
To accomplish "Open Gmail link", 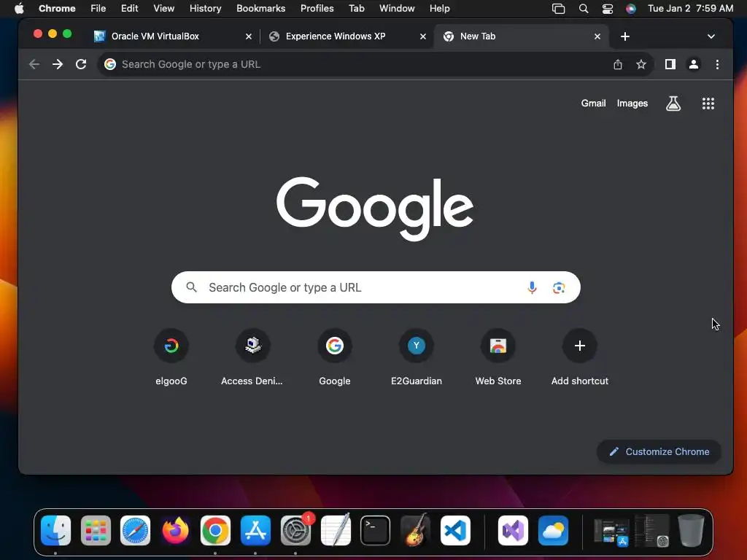I will (593, 104).
